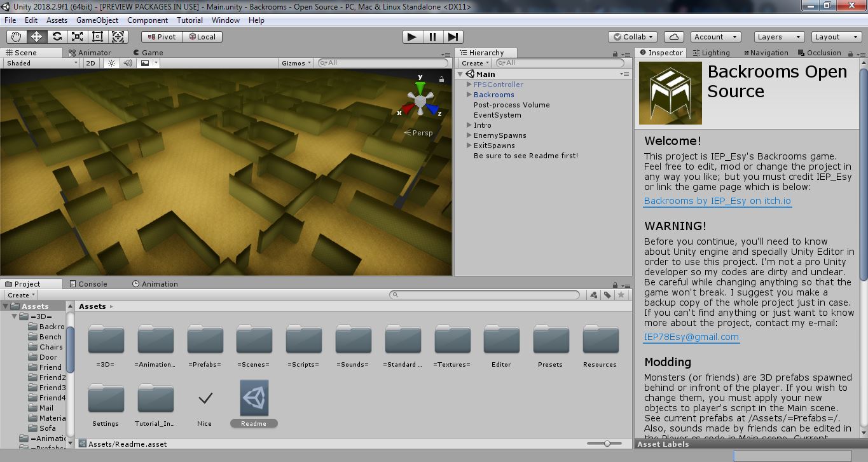Open the Account dropdown
868x462 pixels.
pyautogui.click(x=715, y=37)
